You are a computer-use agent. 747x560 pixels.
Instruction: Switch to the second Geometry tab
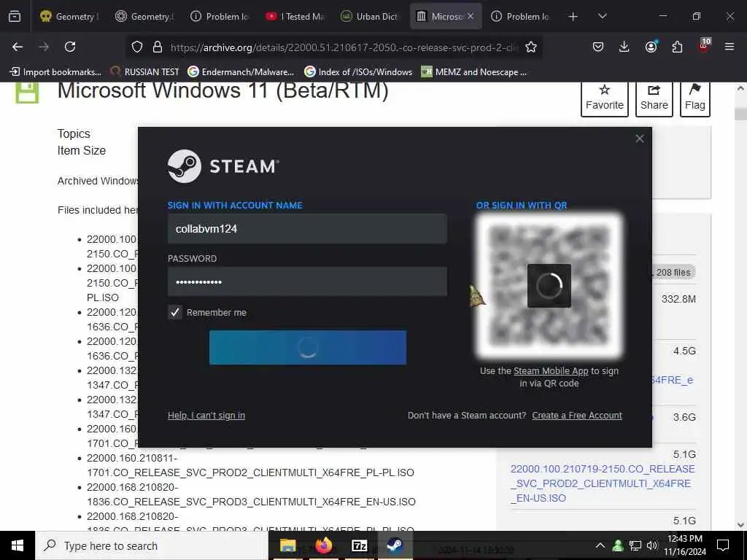click(x=145, y=16)
